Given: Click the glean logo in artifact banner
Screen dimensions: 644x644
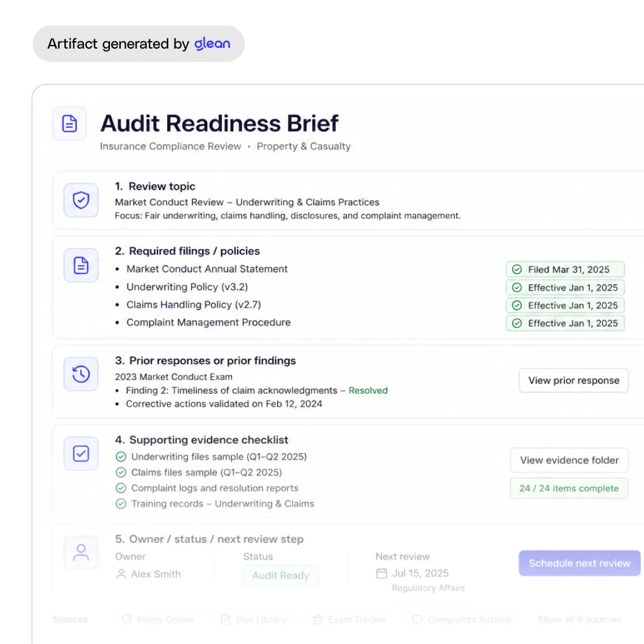Looking at the screenshot, I should [213, 44].
